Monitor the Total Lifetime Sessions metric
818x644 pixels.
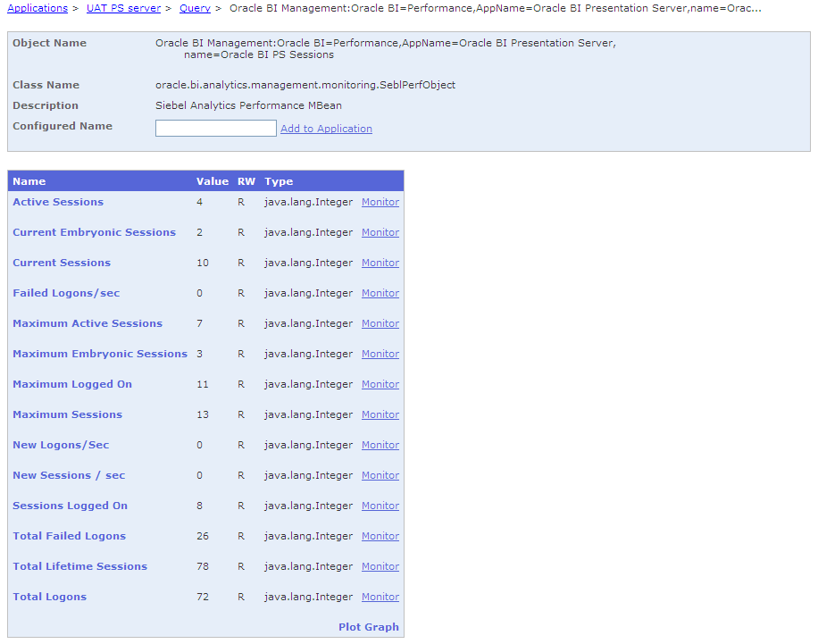coord(380,566)
